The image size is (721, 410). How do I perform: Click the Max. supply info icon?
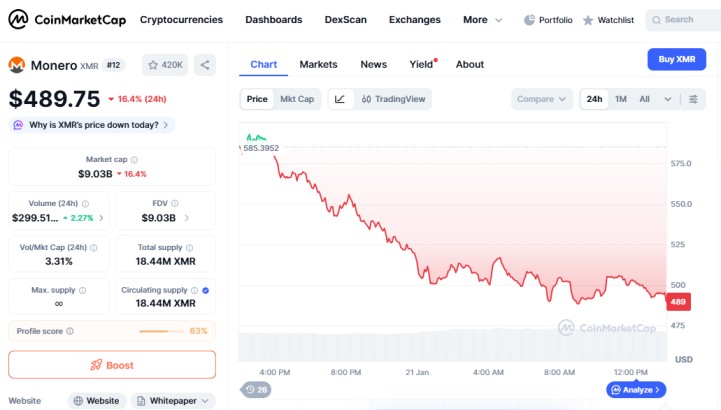(x=82, y=290)
